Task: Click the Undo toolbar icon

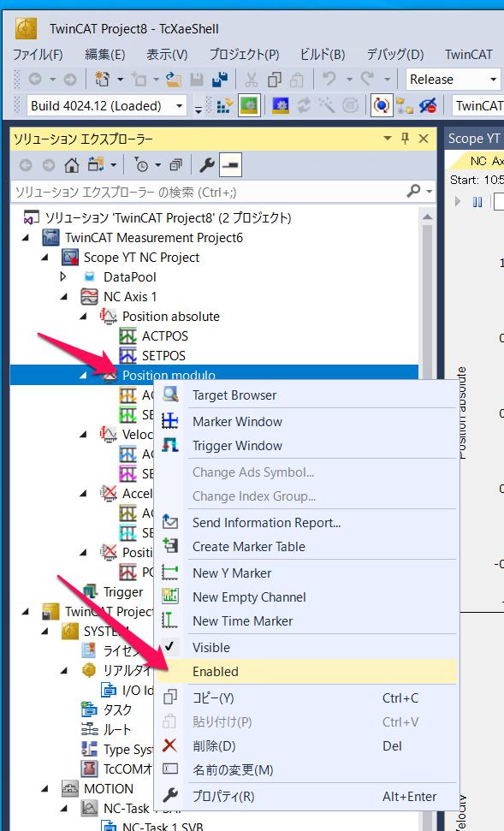Action: (329, 80)
